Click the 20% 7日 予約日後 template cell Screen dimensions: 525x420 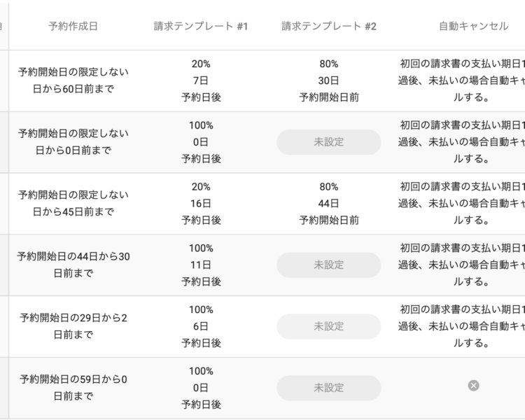tap(201, 80)
